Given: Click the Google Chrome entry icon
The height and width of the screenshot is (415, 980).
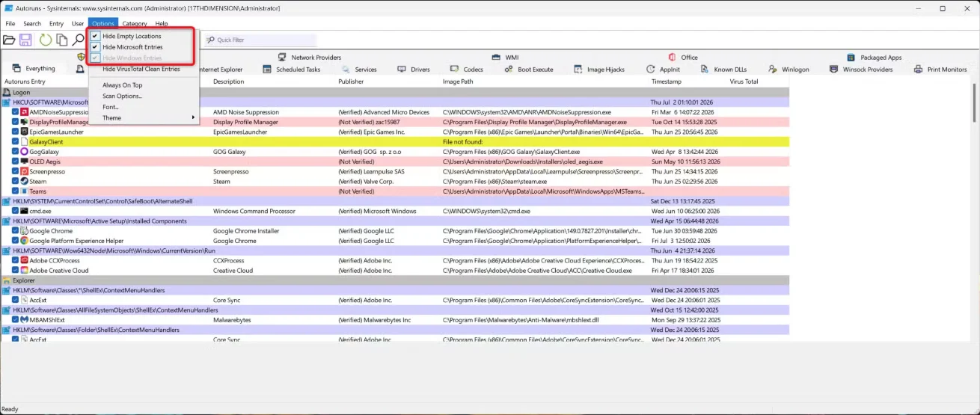Looking at the screenshot, I should [x=24, y=231].
